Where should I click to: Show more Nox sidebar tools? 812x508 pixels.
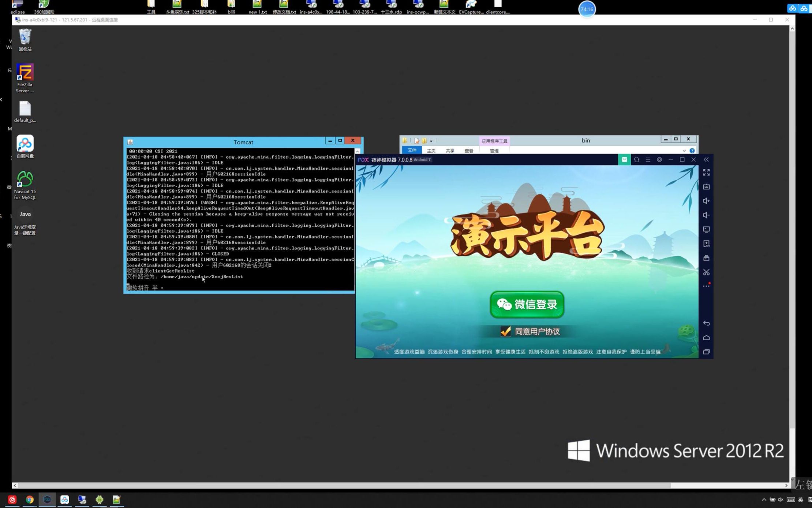(706, 286)
